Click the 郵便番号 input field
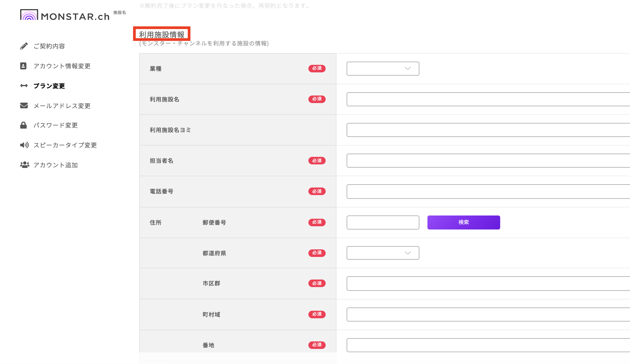This screenshot has width=630, height=364. pyautogui.click(x=383, y=222)
